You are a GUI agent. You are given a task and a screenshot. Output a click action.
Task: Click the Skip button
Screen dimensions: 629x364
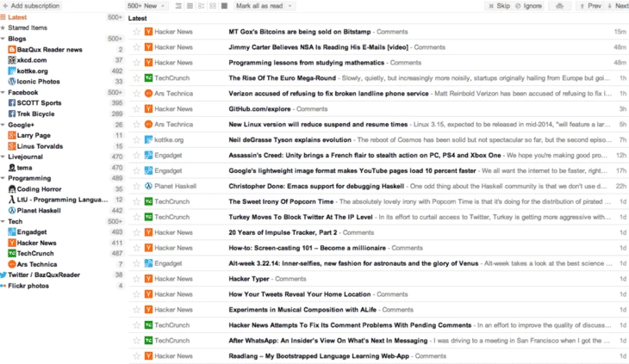(x=500, y=6)
